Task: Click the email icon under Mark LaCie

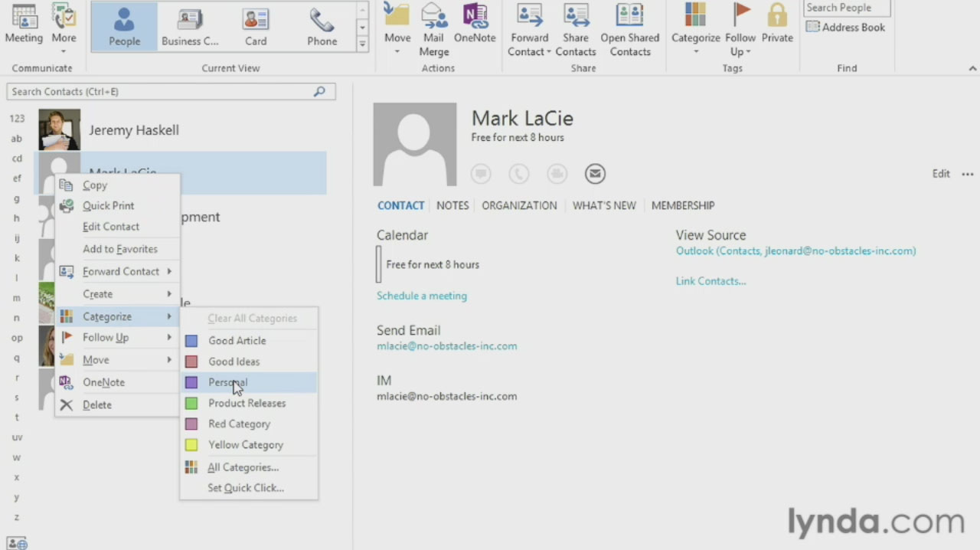Action: click(595, 174)
